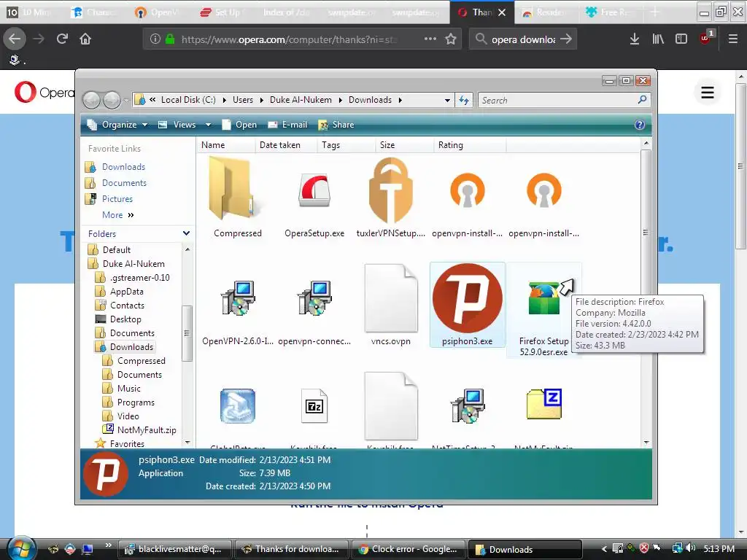This screenshot has width=747, height=560.
Task: Open Firefox downloads arrow icon
Action: pyautogui.click(x=634, y=39)
